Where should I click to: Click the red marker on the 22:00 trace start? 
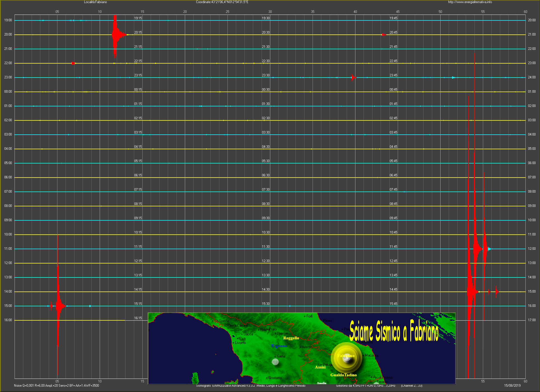coord(73,63)
